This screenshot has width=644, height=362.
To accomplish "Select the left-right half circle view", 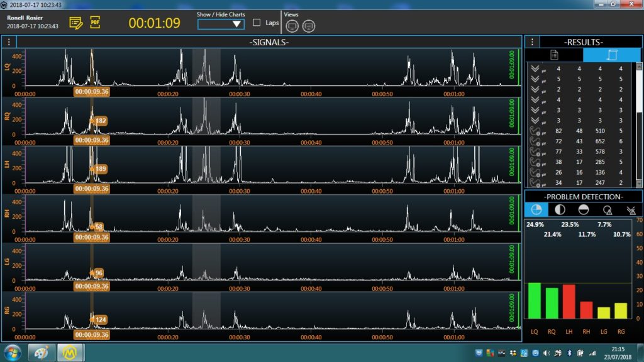I will coord(560,210).
